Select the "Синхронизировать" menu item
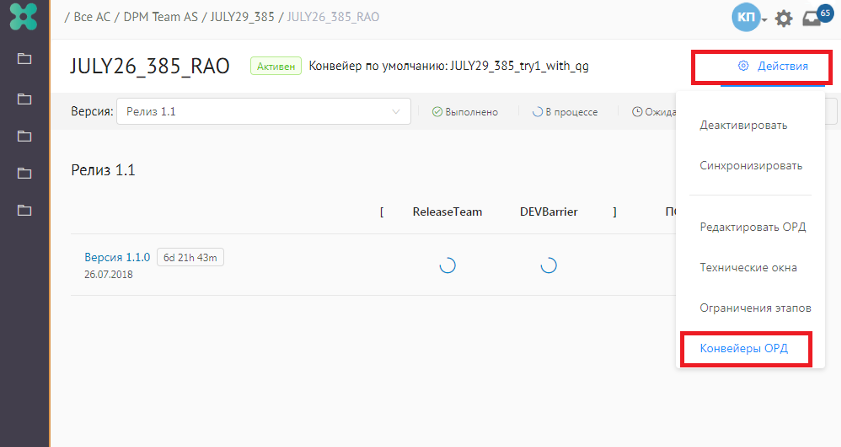This screenshot has height=447, width=841. (x=750, y=166)
